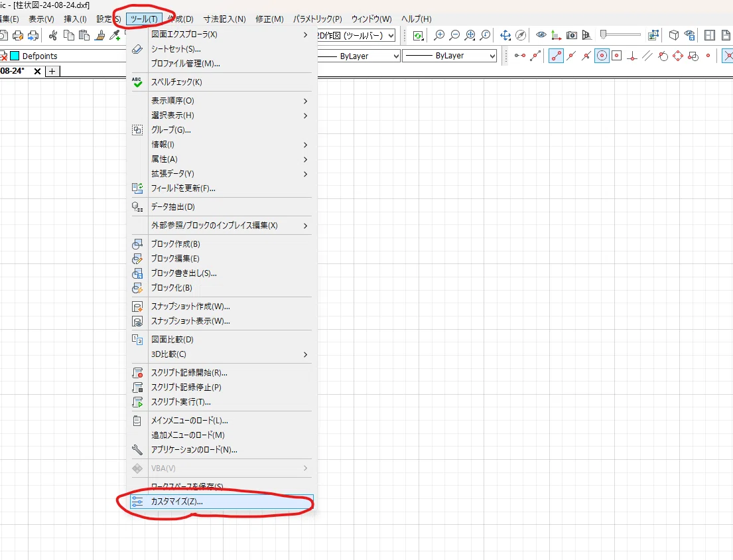
Task: Select カスタマイズ(Z)... menu entry
Action: pos(222,502)
